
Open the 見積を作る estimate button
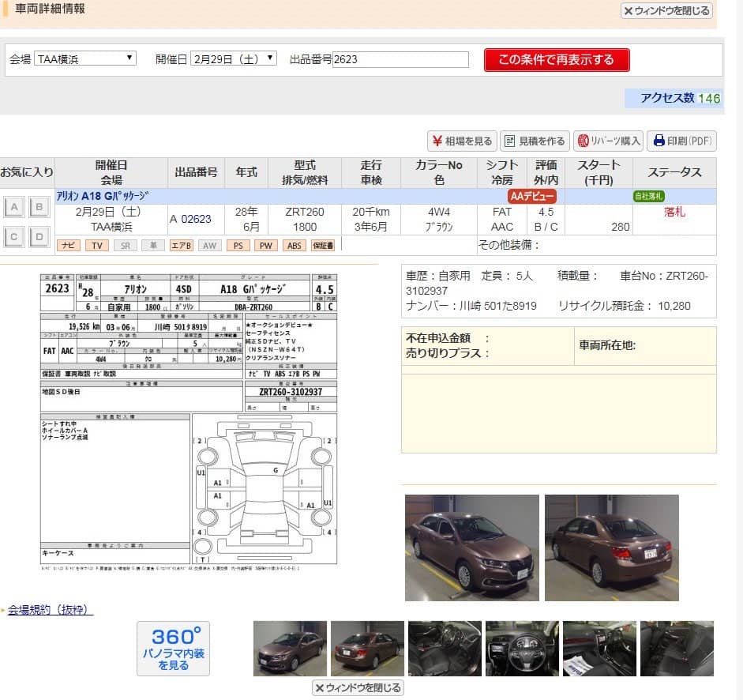coord(534,141)
